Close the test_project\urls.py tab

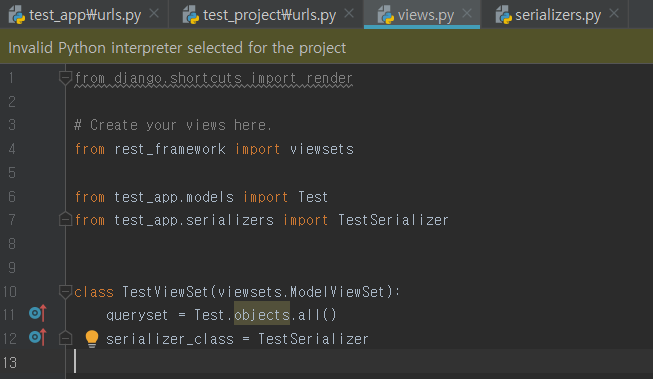349,14
